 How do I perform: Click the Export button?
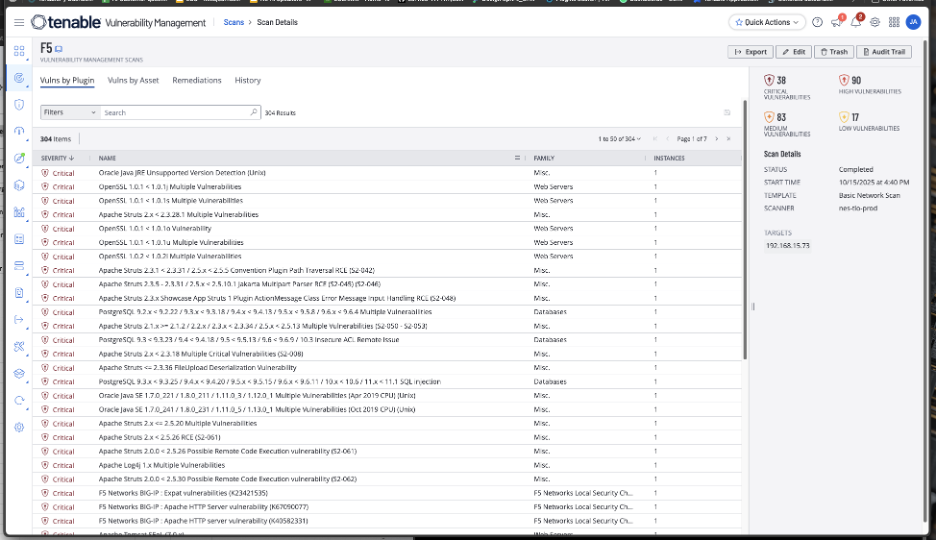(750, 52)
